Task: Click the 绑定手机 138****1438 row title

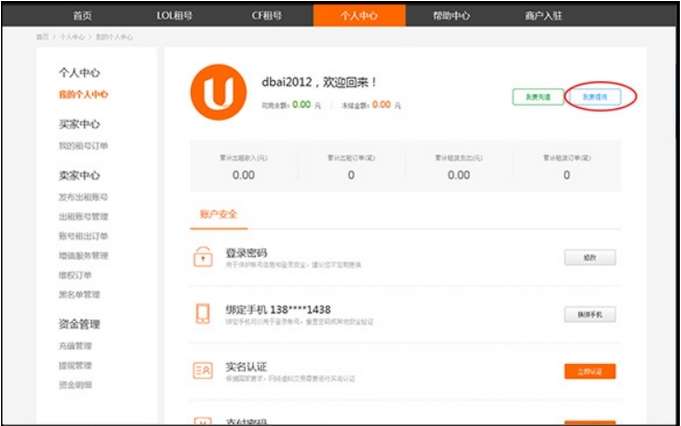Action: pyautogui.click(x=278, y=310)
